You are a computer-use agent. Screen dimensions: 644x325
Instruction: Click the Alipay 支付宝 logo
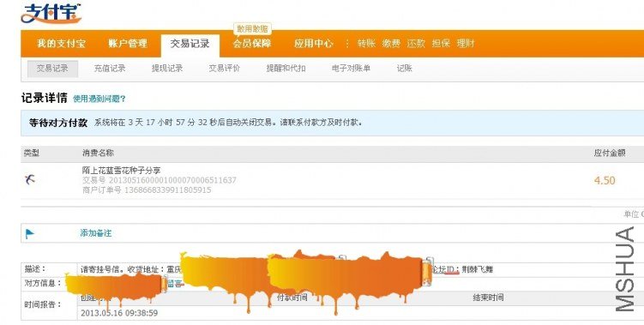click(51, 14)
